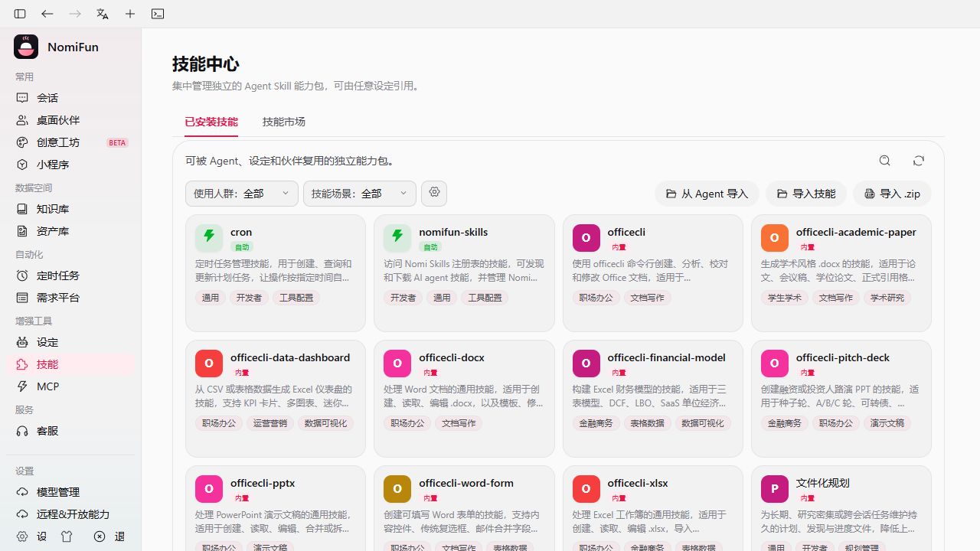Viewport: 980px width, 551px height.
Task: Click the circled X exit icon
Action: (100, 536)
